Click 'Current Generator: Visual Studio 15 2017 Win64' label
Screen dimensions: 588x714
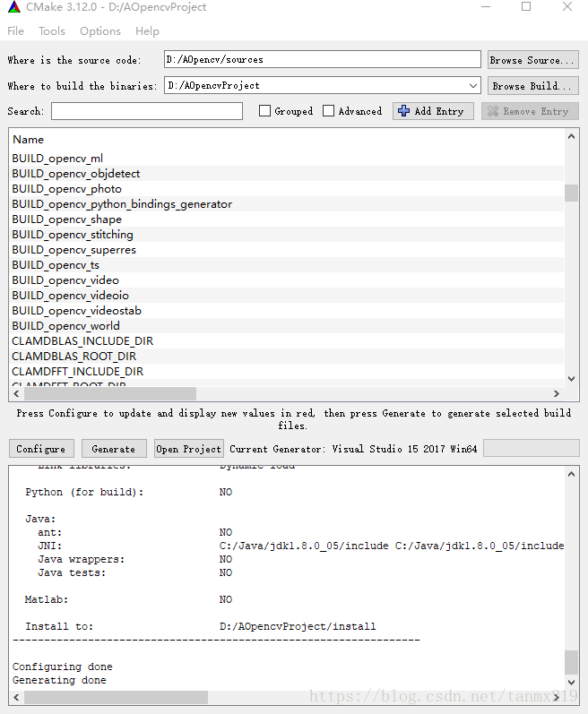coord(353,449)
